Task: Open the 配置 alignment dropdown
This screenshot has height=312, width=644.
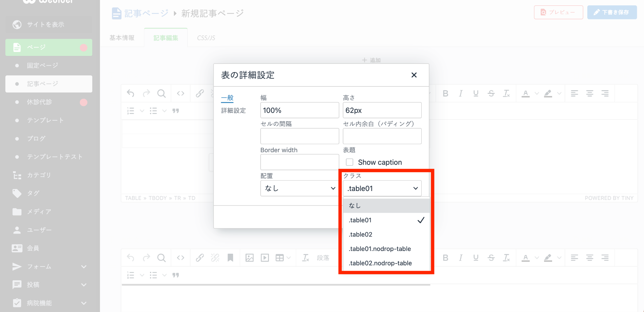Action: (300, 188)
